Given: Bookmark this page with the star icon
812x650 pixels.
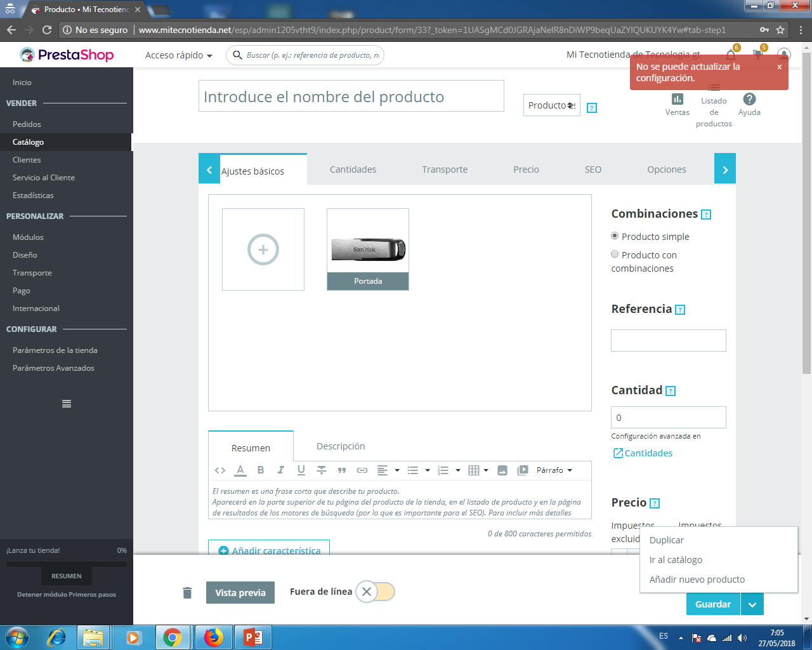Looking at the screenshot, I should (780, 30).
